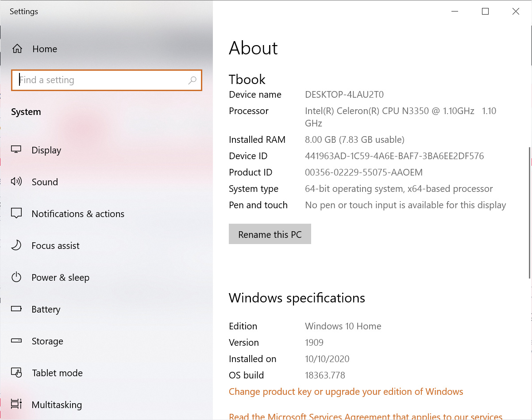Open the Display settings page
Screen dimensions: 532x420
tap(106, 150)
